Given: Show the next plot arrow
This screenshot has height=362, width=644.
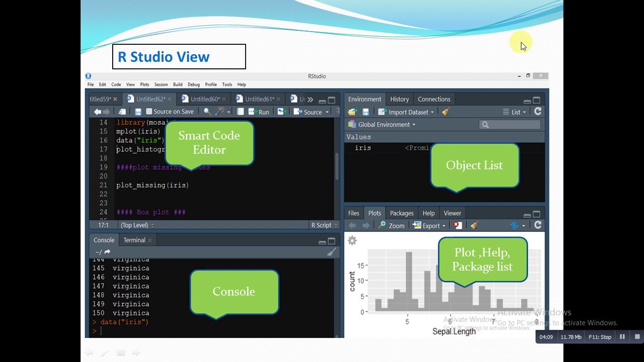Looking at the screenshot, I should (x=366, y=226).
